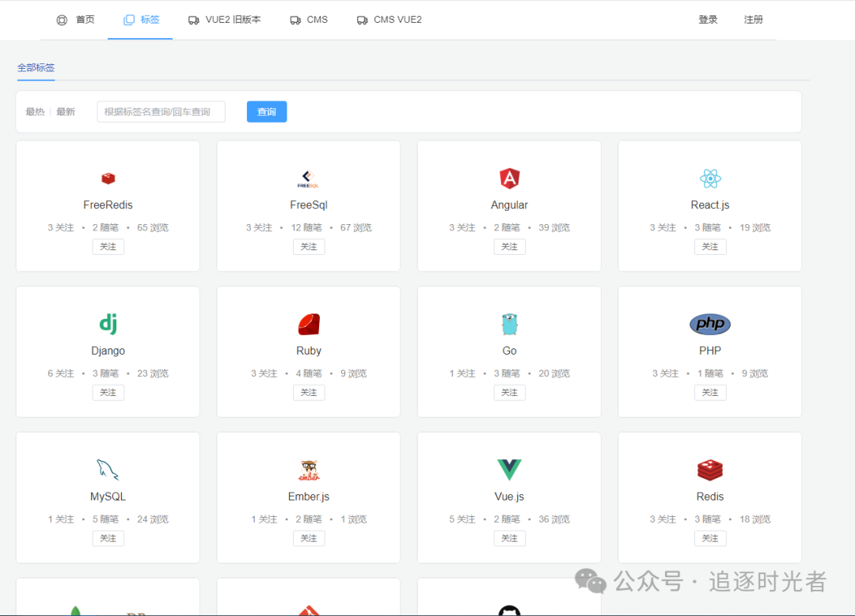The image size is (855, 616).
Task: Select the Django 'dj' icon
Action: coord(108,323)
